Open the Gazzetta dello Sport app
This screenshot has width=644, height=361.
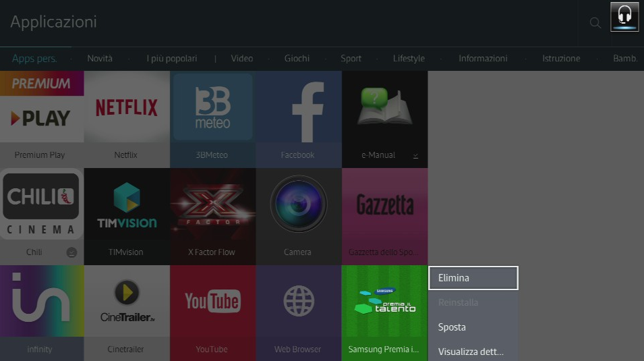[x=384, y=217]
